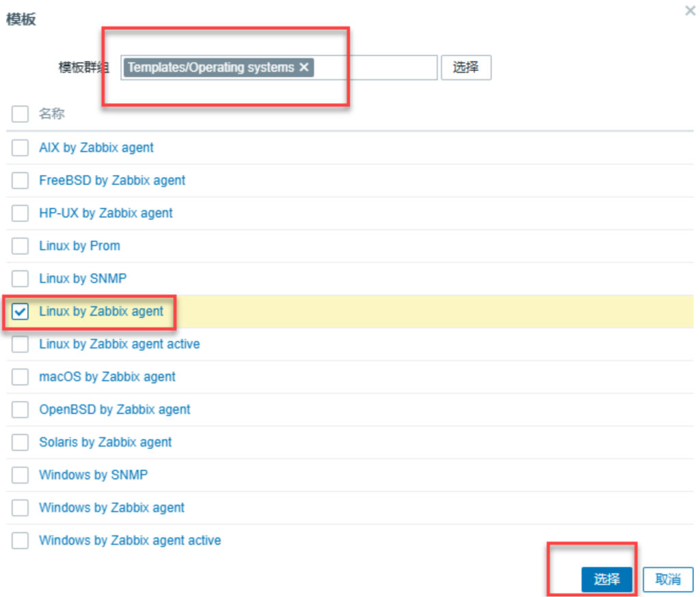Click the Windows by Zabbix agent link
This screenshot has height=597, width=700.
click(x=111, y=508)
